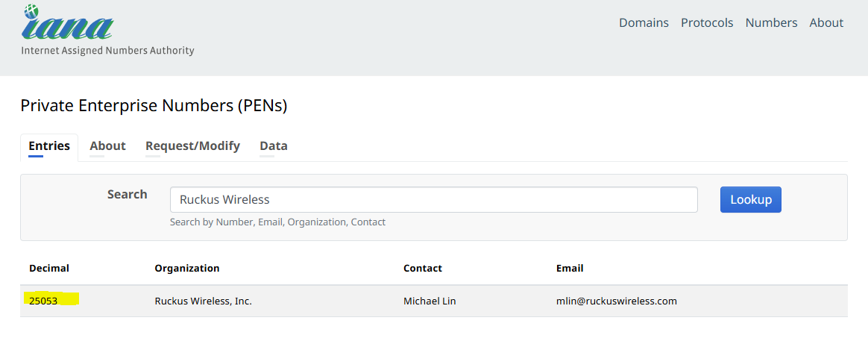The image size is (868, 344).
Task: Click the mlin@ruckuswireless.com email address
Action: (x=616, y=301)
